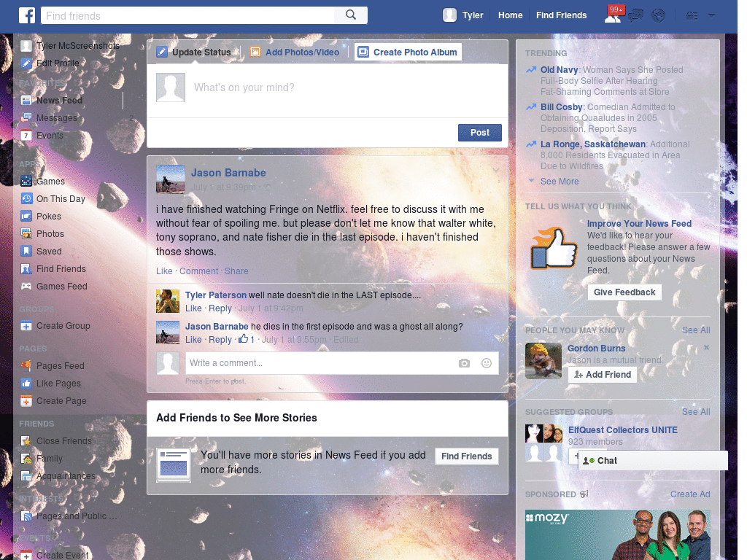Open the Mozy sponsored ad image
The width and height of the screenshot is (747, 560).
[617, 534]
